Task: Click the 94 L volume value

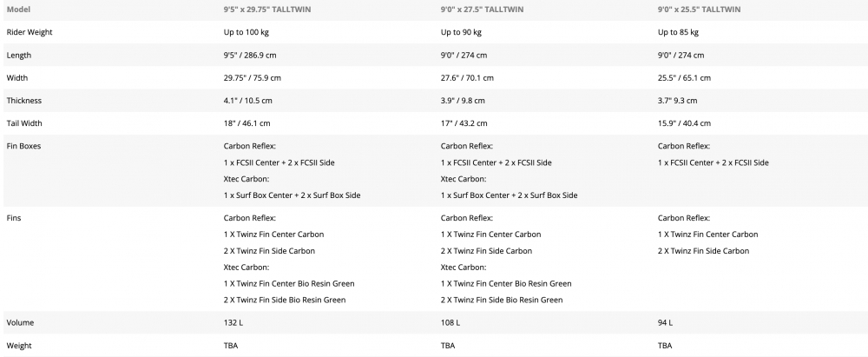Action: click(x=666, y=323)
